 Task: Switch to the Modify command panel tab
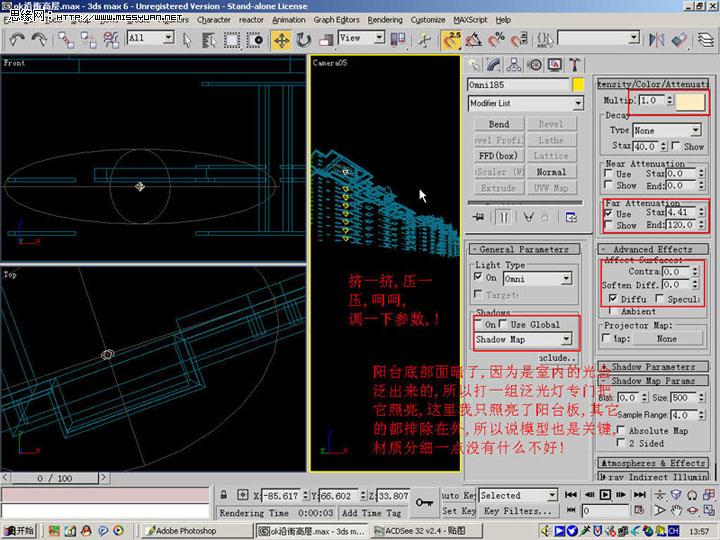click(x=494, y=65)
